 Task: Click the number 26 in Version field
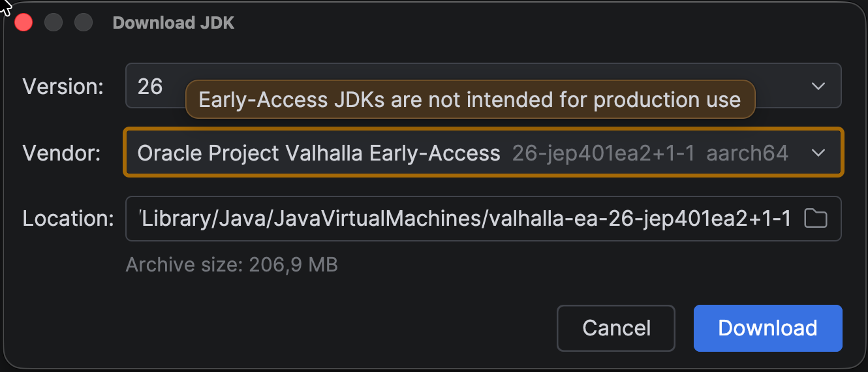point(150,86)
